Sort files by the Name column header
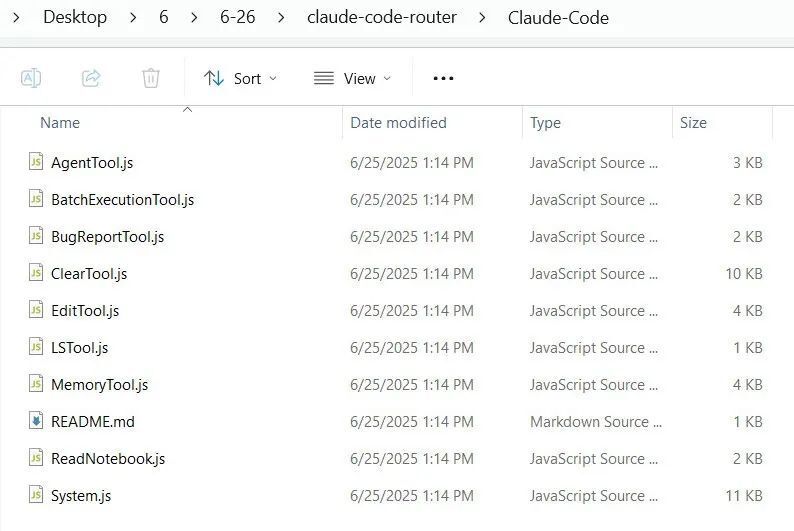Image resolution: width=794 pixels, height=531 pixels. pyautogui.click(x=60, y=123)
